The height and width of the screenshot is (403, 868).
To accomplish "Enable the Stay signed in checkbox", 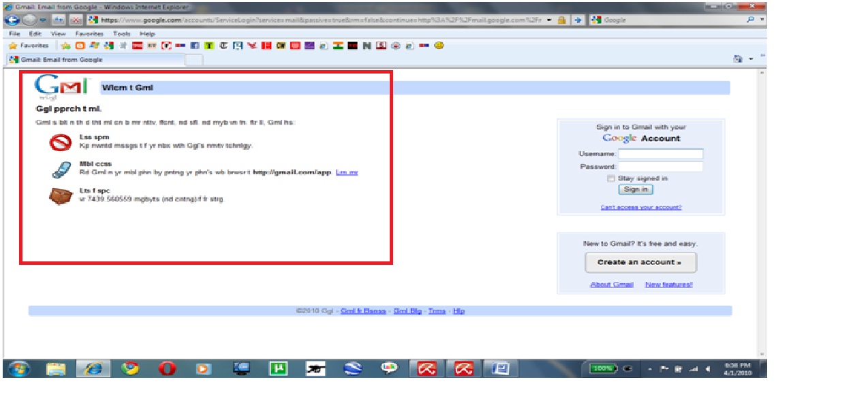I will [x=610, y=178].
